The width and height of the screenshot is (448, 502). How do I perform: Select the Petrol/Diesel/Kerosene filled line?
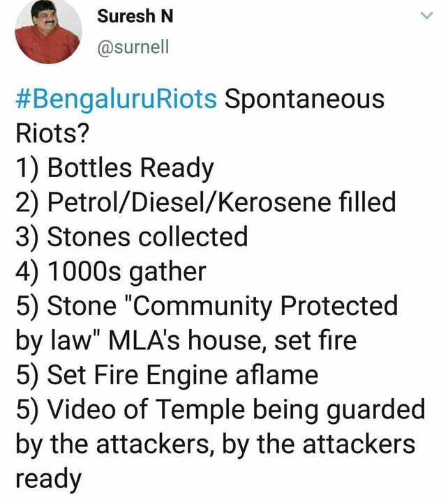click(206, 202)
